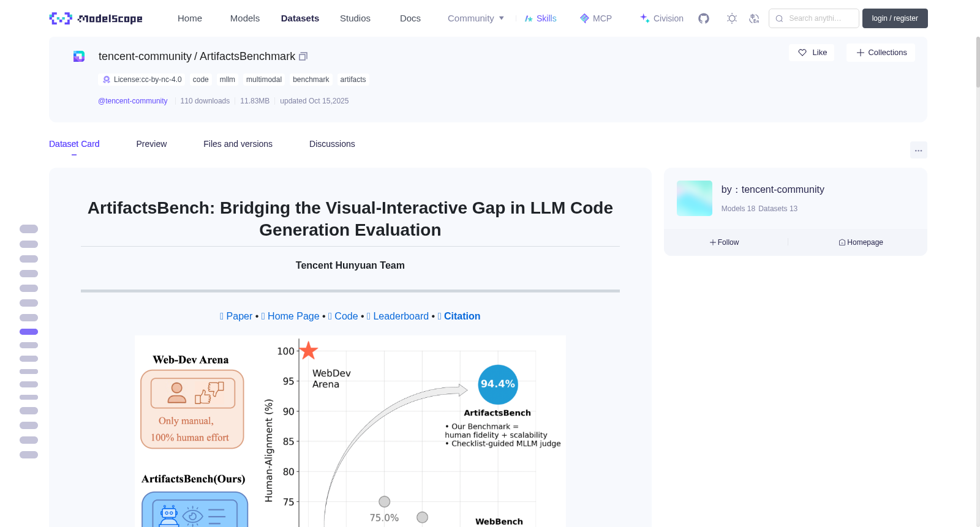
Task: Switch language with the translate icon
Action: pyautogui.click(x=754, y=18)
